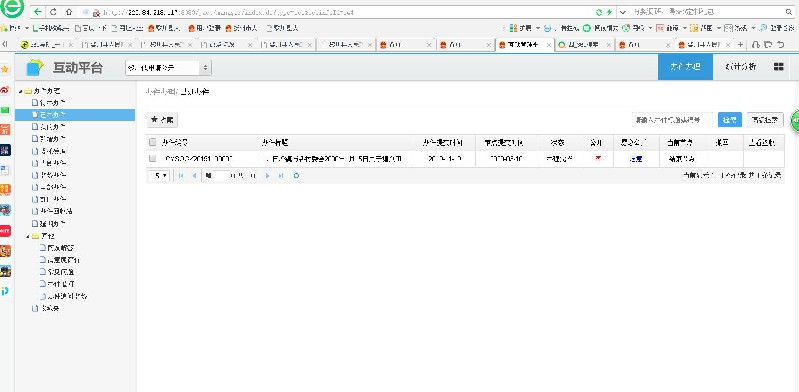Select the highlighted blue tree item
This screenshot has height=392, width=799.
(x=75, y=115)
